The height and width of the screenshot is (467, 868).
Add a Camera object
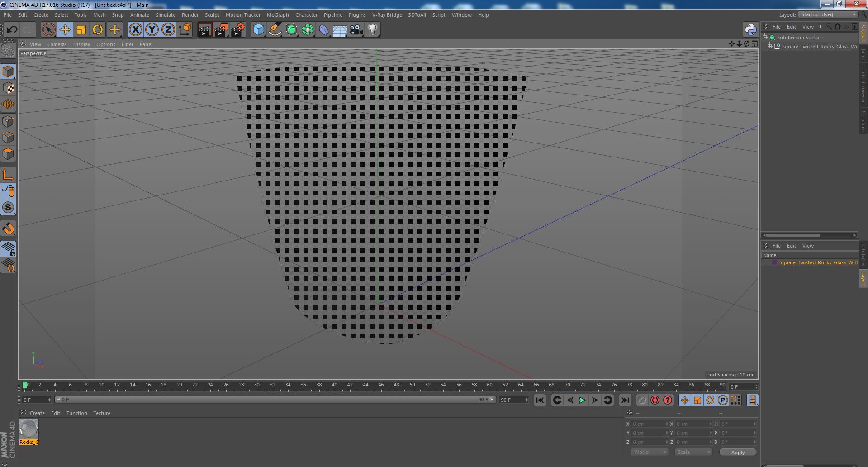(356, 30)
